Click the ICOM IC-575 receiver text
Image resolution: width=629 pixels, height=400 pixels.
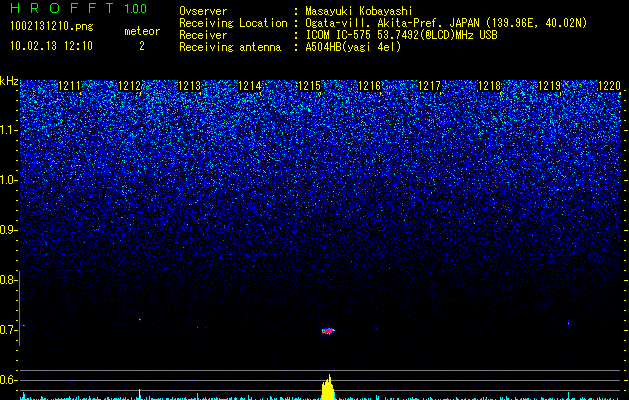click(401, 35)
